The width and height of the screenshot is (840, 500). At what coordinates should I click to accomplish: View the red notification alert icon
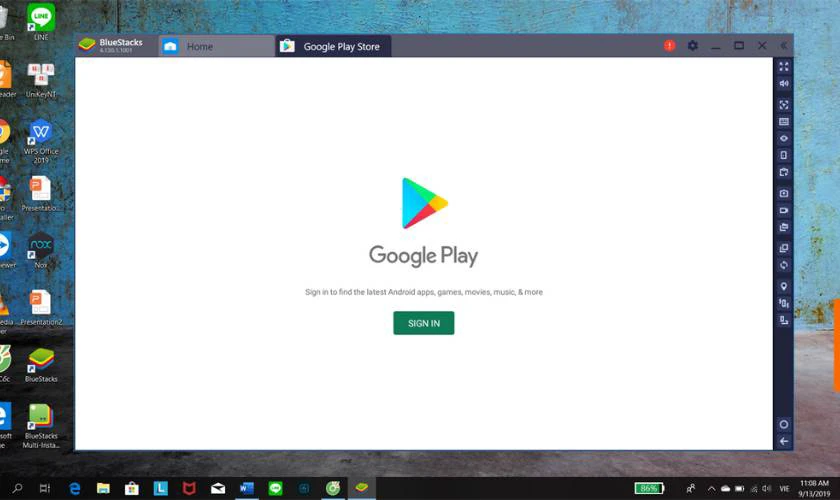coord(669,46)
